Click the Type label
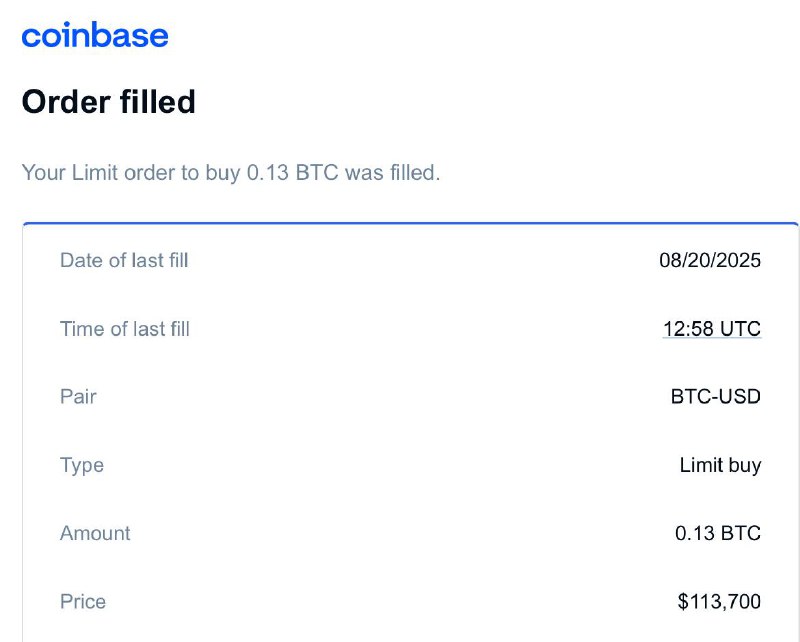Viewport: 800px width, 642px height. pos(82,465)
